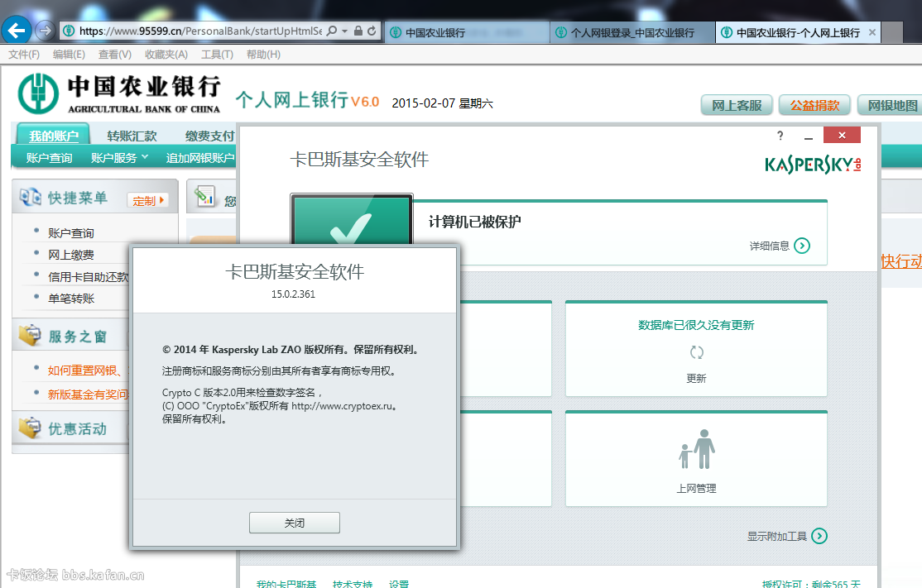This screenshot has height=588, width=922.
Task: Switch to the 个人网银登录_中国农业银行 tab
Action: (x=632, y=32)
